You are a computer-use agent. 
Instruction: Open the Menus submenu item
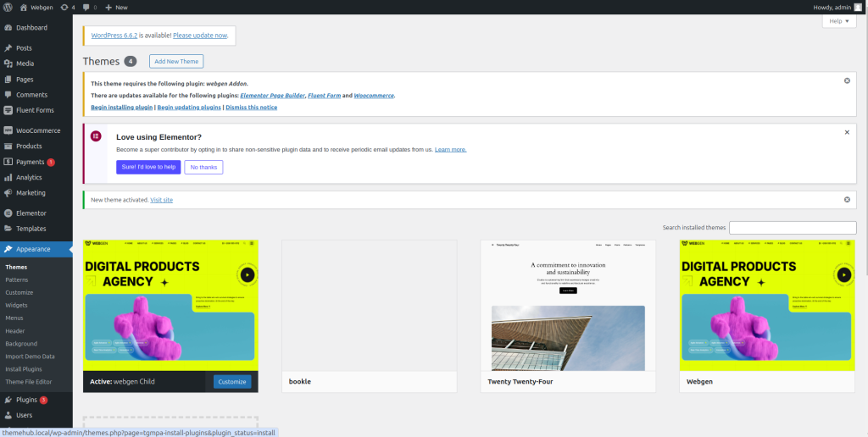tap(14, 318)
